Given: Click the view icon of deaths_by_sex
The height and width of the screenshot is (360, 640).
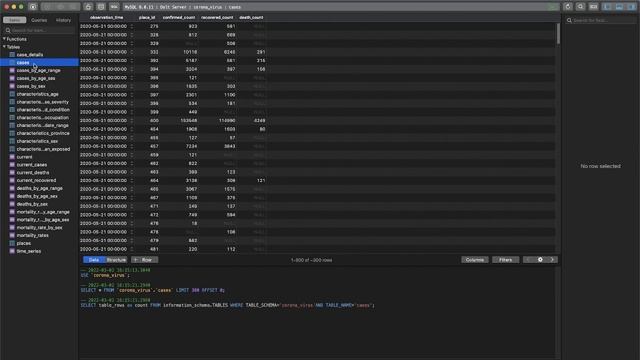Looking at the screenshot, I should pos(12,204).
